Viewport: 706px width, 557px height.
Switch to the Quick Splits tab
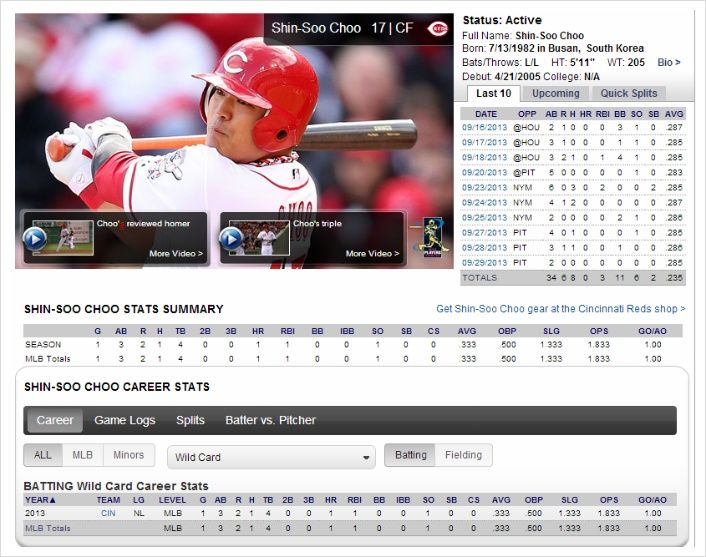tap(629, 93)
